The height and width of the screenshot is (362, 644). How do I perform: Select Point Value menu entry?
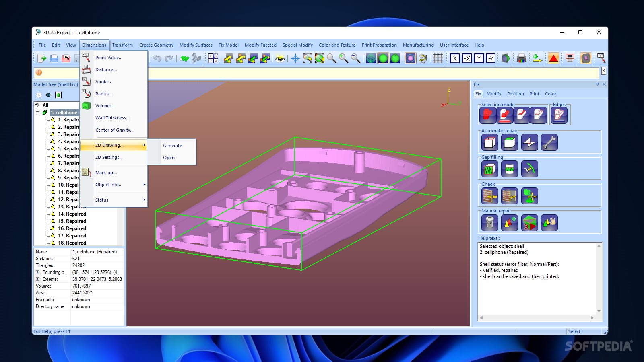click(x=114, y=58)
